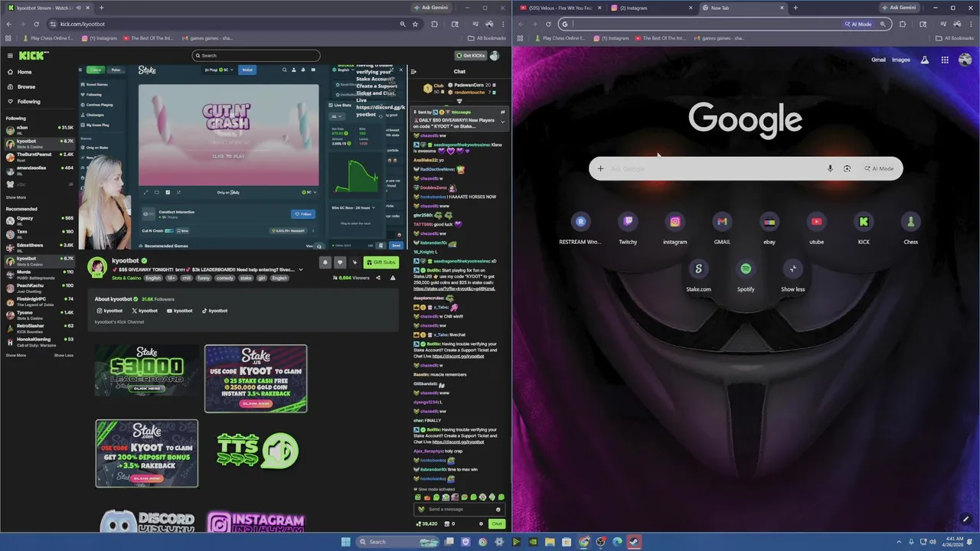Expand the stream title chevron

pyautogui.click(x=300, y=269)
